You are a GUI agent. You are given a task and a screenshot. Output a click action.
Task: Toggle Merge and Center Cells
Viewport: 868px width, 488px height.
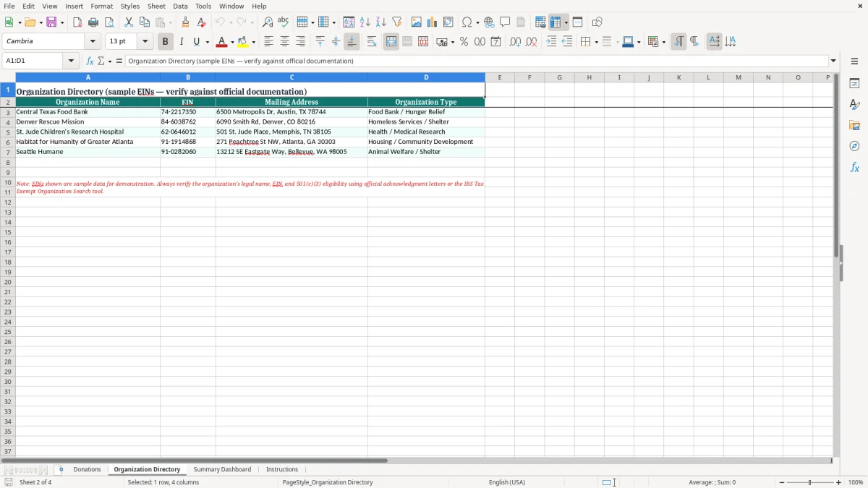391,42
